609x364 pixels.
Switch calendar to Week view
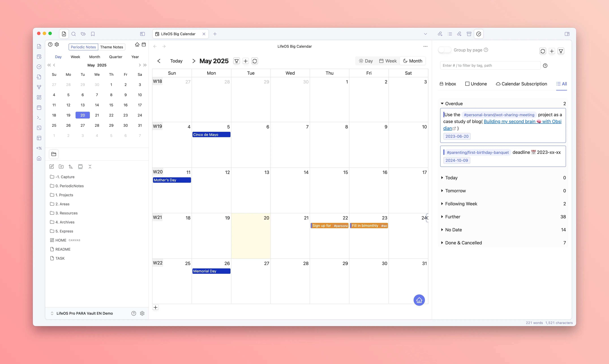point(388,61)
